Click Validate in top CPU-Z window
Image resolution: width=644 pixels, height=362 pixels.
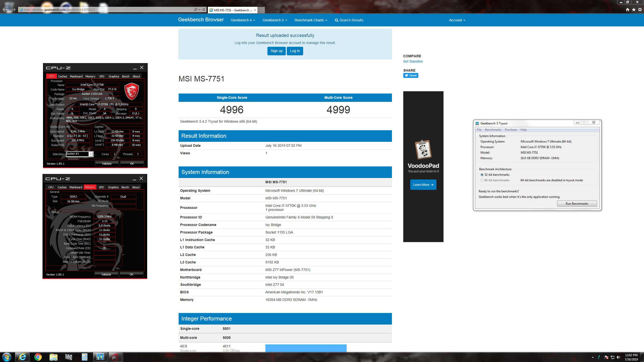coord(107,164)
